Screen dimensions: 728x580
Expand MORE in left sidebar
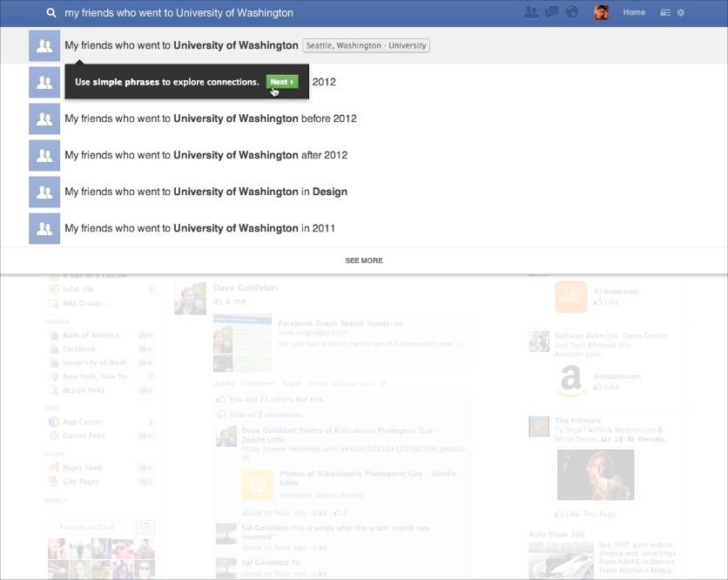(56, 501)
